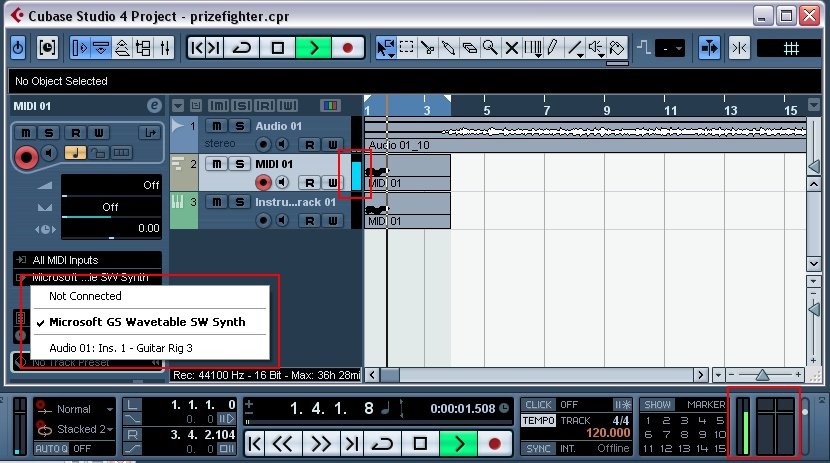The image size is (830, 463).
Task: Select the Color paint bucket tool
Action: click(617, 48)
